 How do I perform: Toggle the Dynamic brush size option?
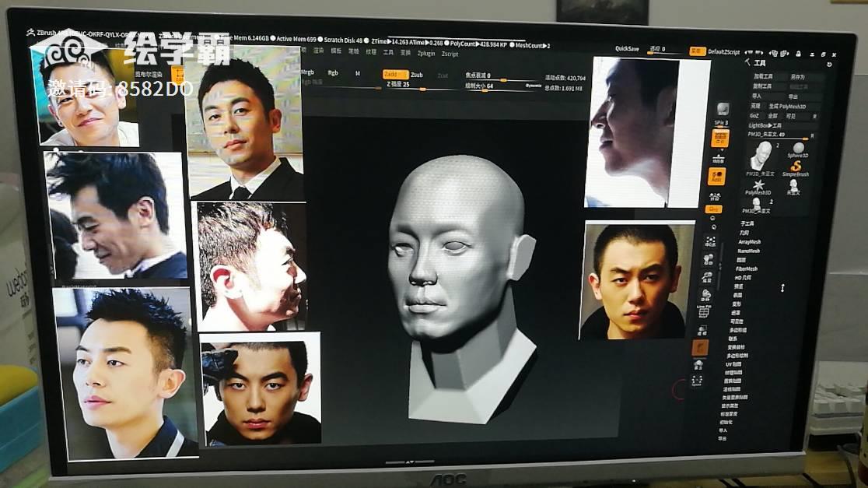click(x=533, y=86)
